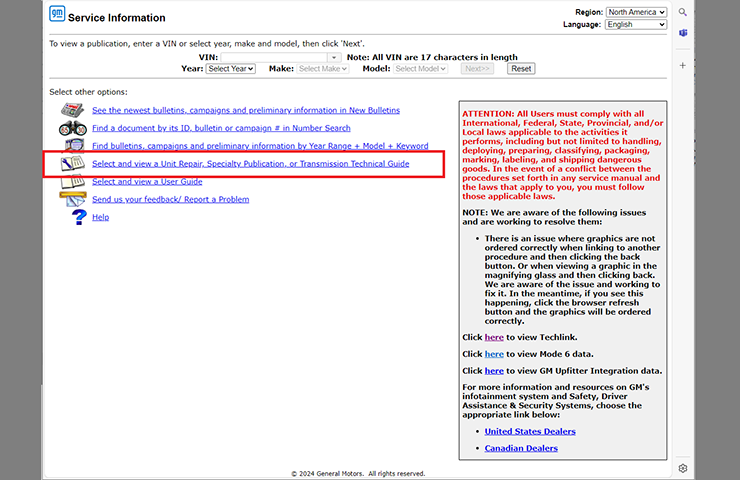Image resolution: width=740 pixels, height=480 pixels.
Task: Open the Help link
Action: point(101,217)
